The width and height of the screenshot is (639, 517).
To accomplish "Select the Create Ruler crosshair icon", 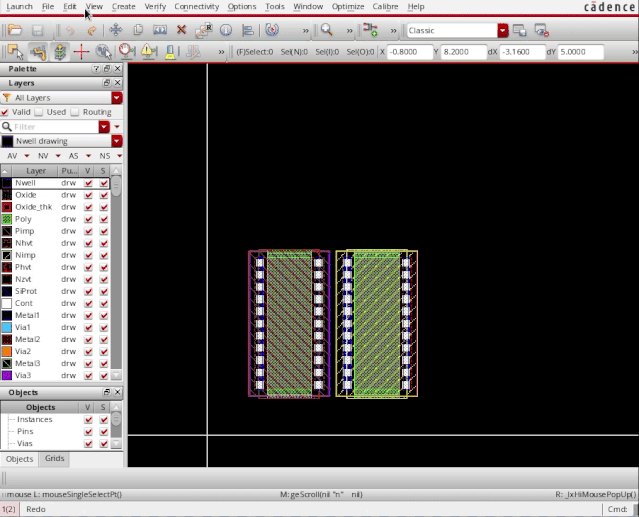I will click(x=82, y=52).
